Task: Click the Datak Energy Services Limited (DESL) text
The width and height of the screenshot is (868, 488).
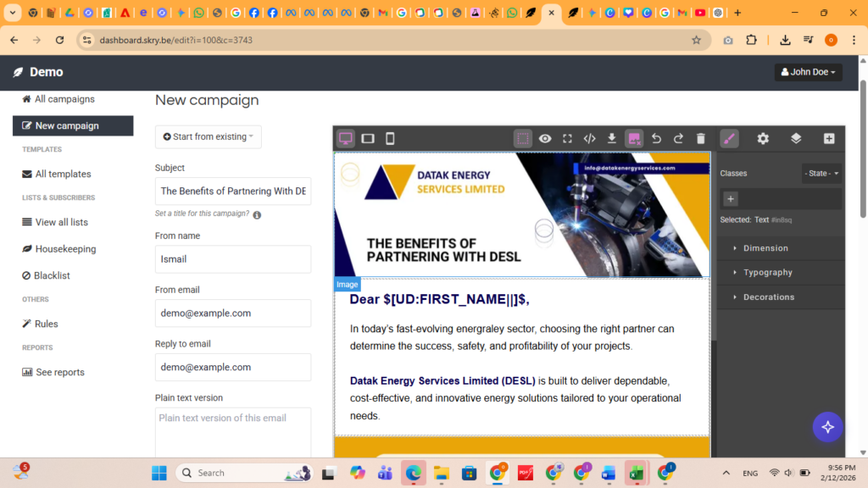Action: pyautogui.click(x=442, y=380)
